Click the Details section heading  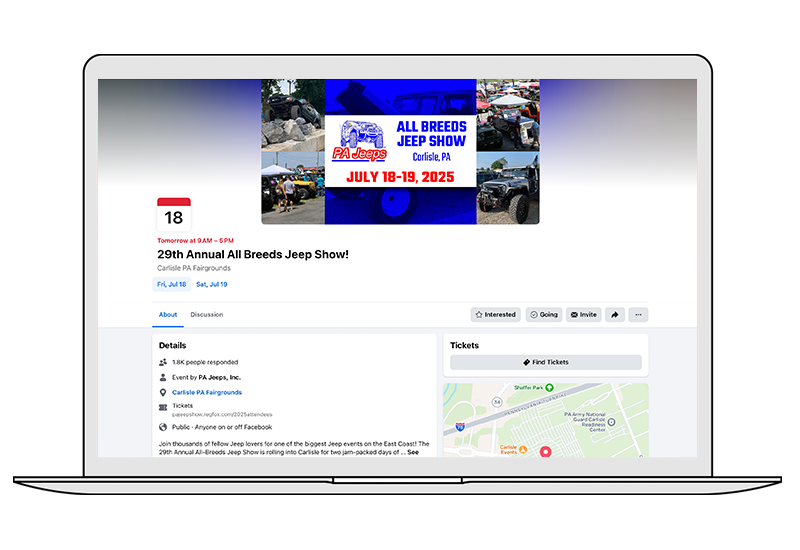point(172,345)
